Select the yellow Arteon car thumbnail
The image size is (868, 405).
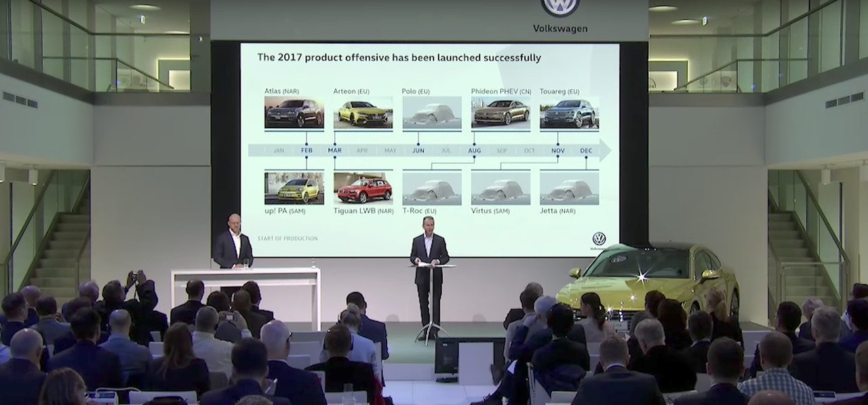click(x=363, y=113)
